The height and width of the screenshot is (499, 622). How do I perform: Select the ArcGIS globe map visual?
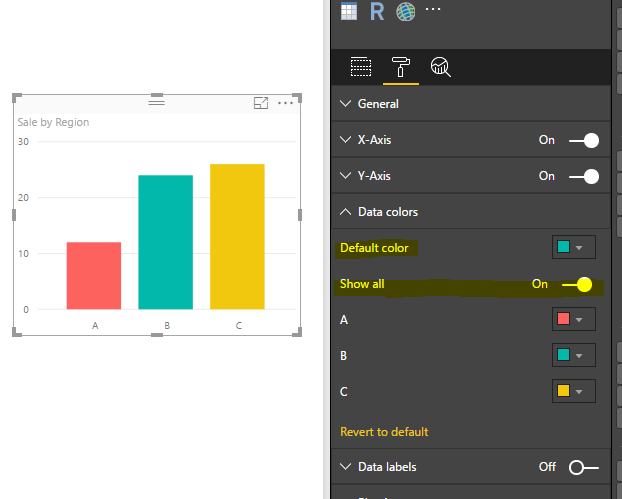click(405, 11)
